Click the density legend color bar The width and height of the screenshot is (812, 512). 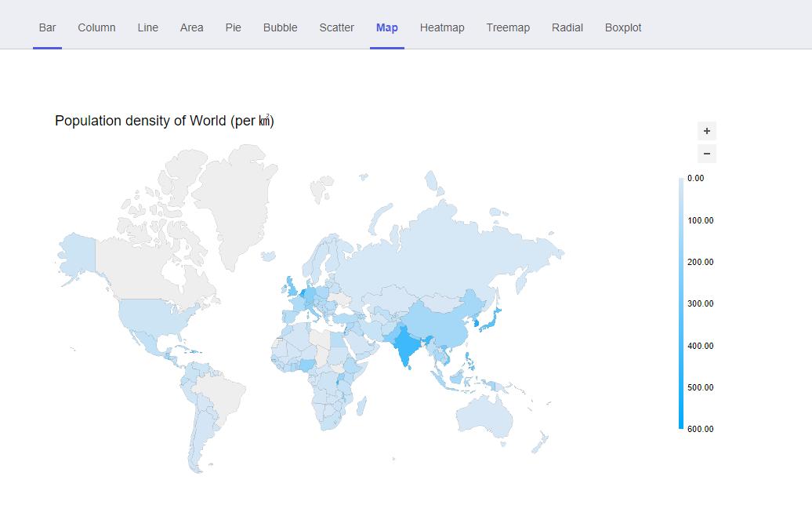pyautogui.click(x=681, y=303)
